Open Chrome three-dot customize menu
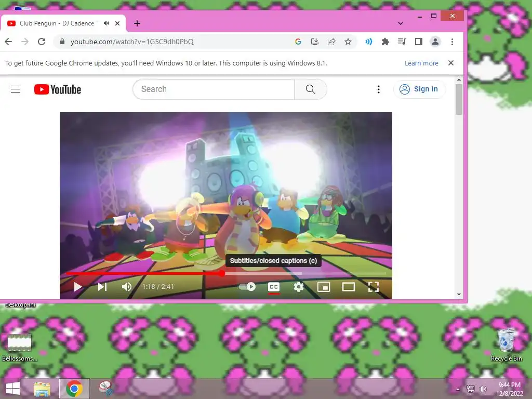Viewport: 532px width, 399px height. (x=452, y=42)
